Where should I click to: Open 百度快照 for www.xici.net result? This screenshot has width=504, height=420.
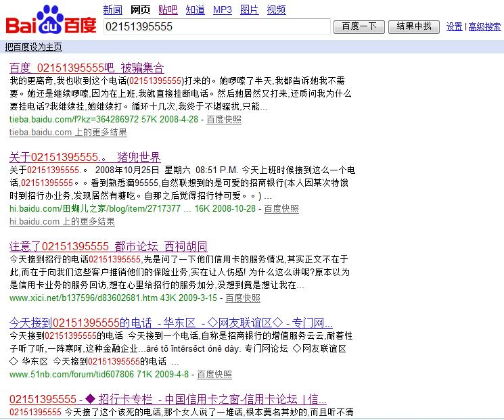(243, 298)
